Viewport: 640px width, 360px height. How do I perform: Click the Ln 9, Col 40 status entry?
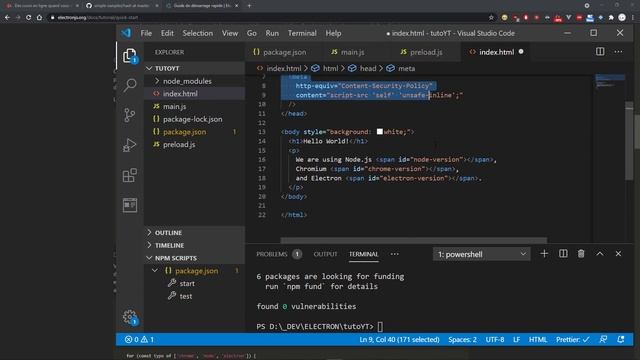pos(399,340)
